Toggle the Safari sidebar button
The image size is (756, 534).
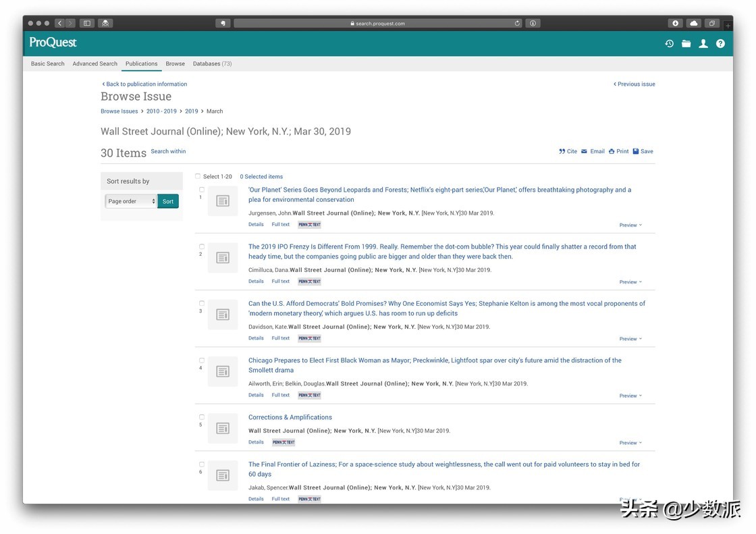(87, 23)
